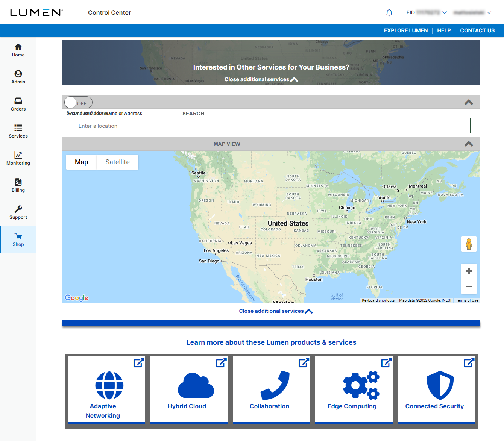Open external link icon on Connected Security card

point(469,363)
